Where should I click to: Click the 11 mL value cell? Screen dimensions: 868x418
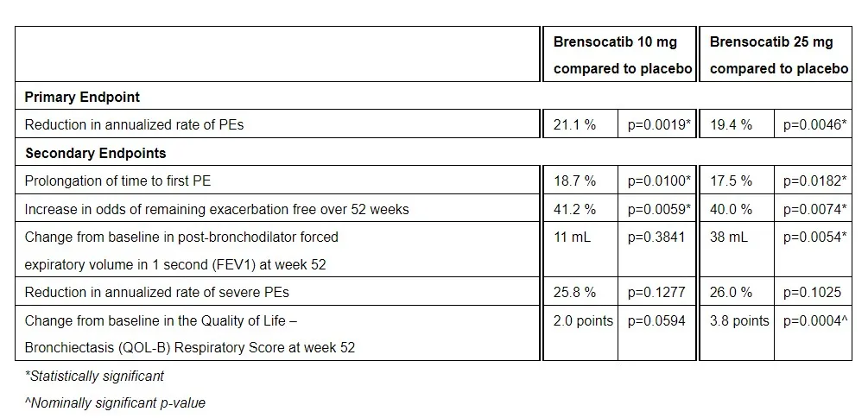point(572,237)
